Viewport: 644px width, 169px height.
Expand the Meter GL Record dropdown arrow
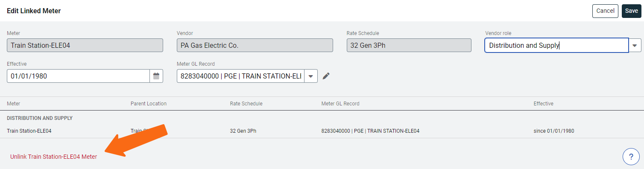[311, 76]
